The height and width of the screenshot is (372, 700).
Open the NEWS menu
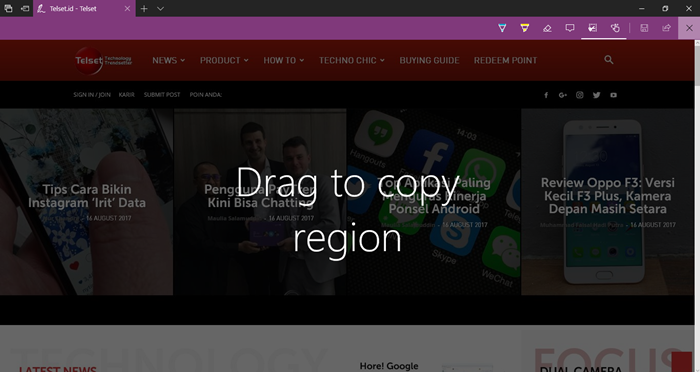point(168,60)
